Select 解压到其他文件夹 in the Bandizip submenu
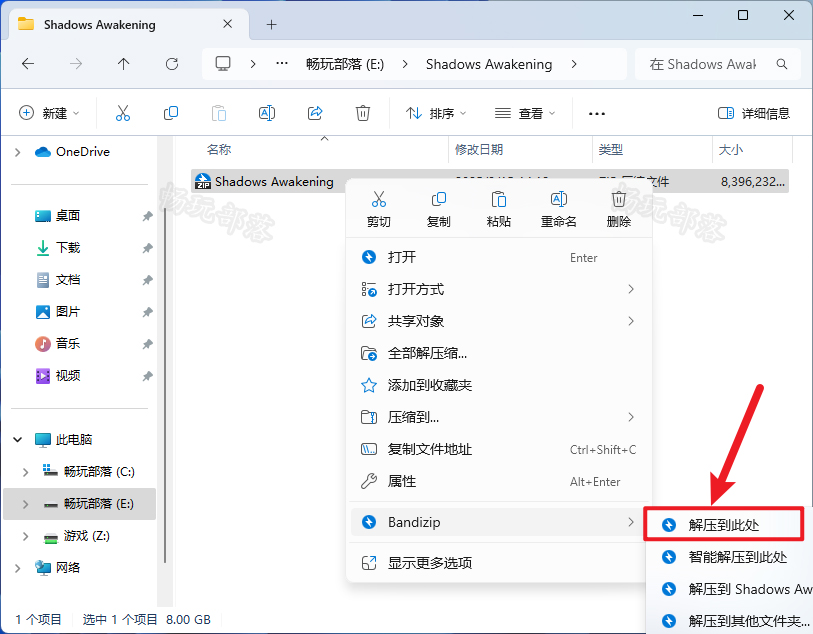This screenshot has width=813, height=634. pos(730,621)
